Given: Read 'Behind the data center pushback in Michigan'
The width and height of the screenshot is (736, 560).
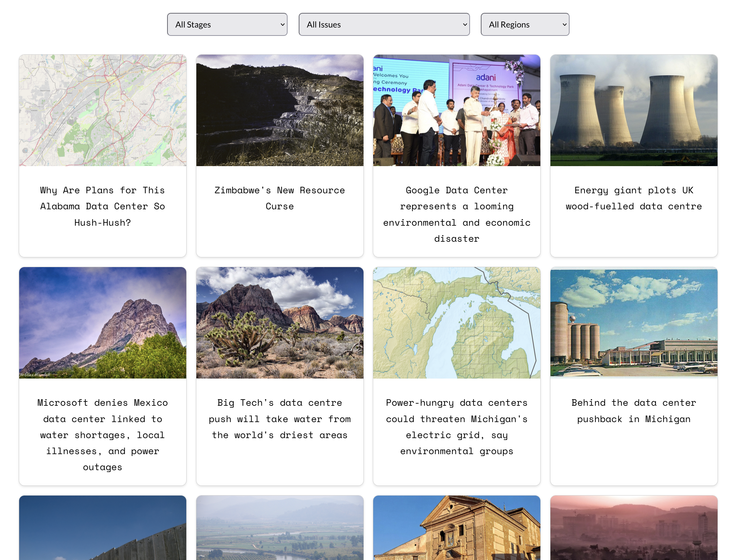Looking at the screenshot, I should [x=634, y=411].
